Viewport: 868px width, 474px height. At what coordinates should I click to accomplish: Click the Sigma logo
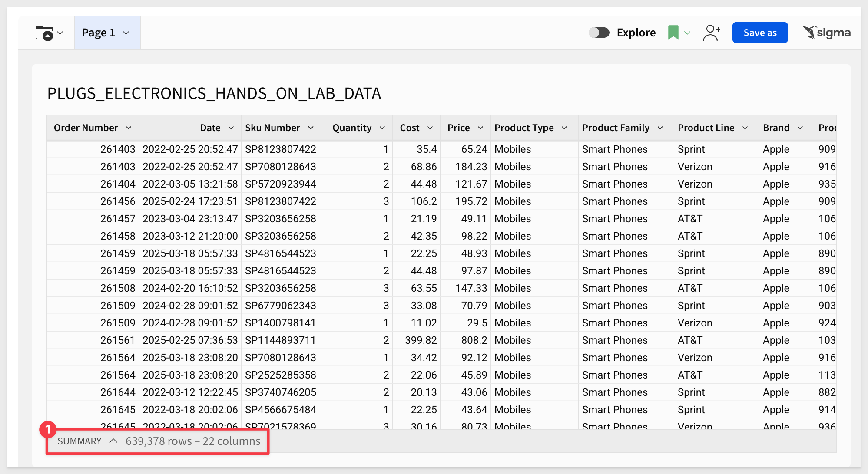point(826,33)
